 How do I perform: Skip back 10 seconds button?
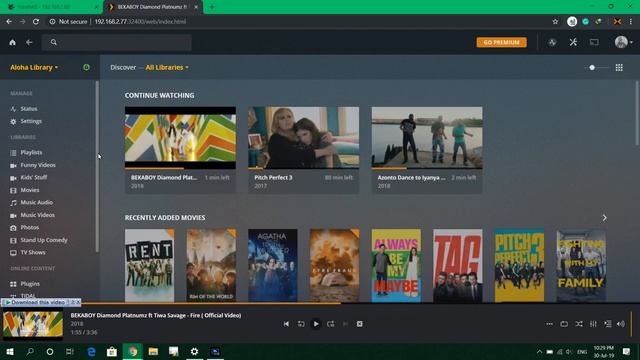tap(301, 324)
